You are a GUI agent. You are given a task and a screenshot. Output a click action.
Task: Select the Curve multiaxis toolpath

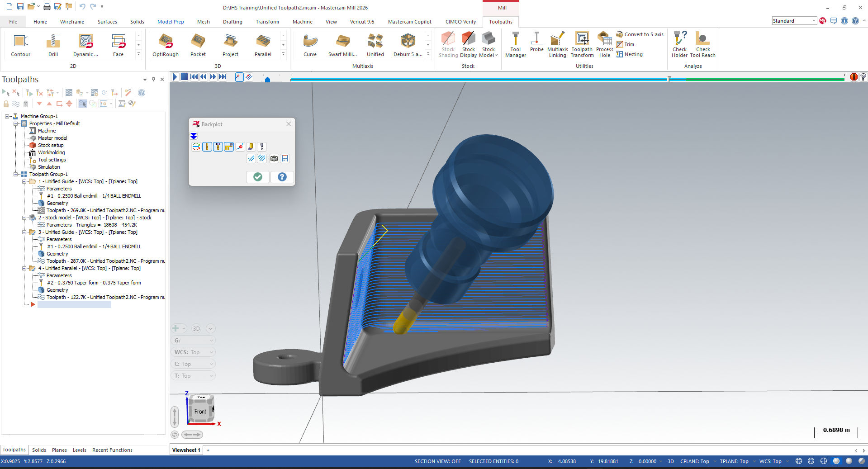coord(309,44)
